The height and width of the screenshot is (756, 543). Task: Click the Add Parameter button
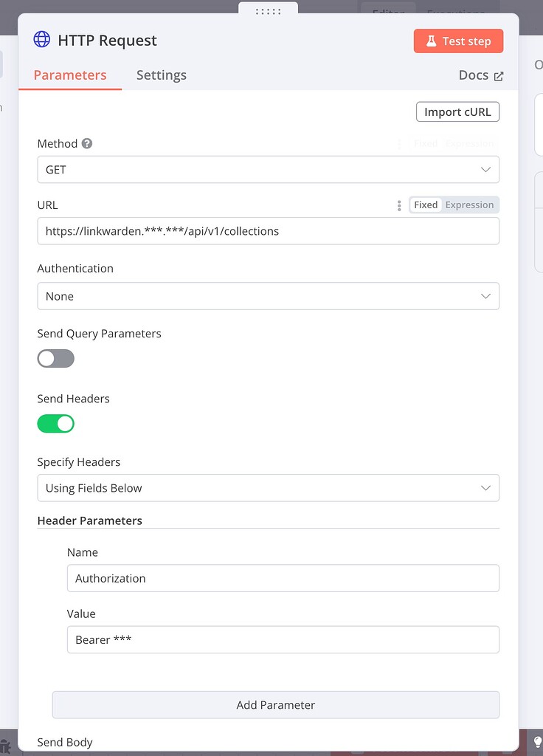click(x=276, y=705)
